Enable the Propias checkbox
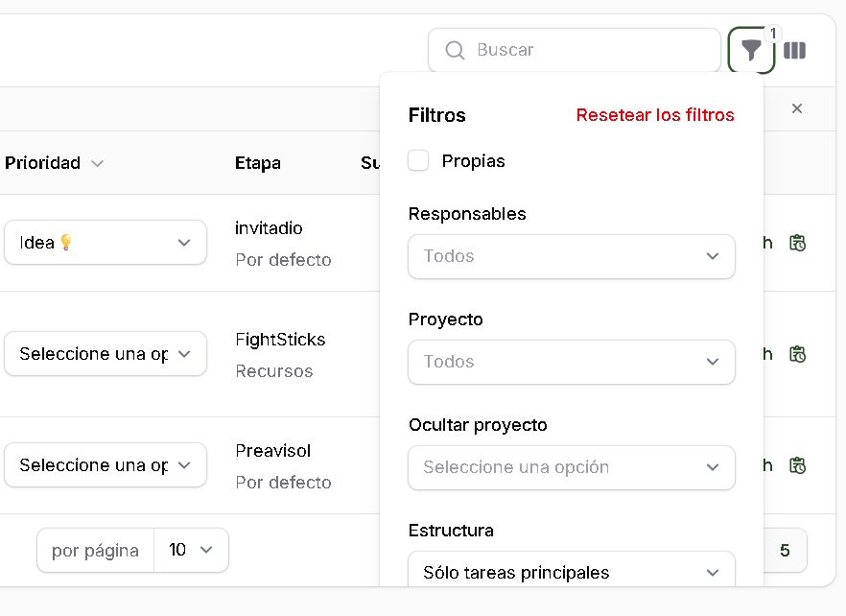Screen dimensions: 846x616 click(x=418, y=161)
